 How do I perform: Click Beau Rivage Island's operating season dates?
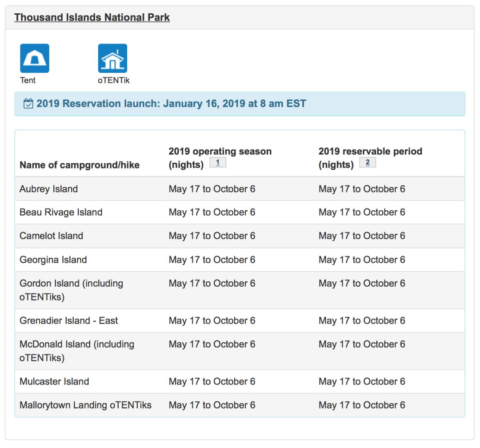point(212,212)
